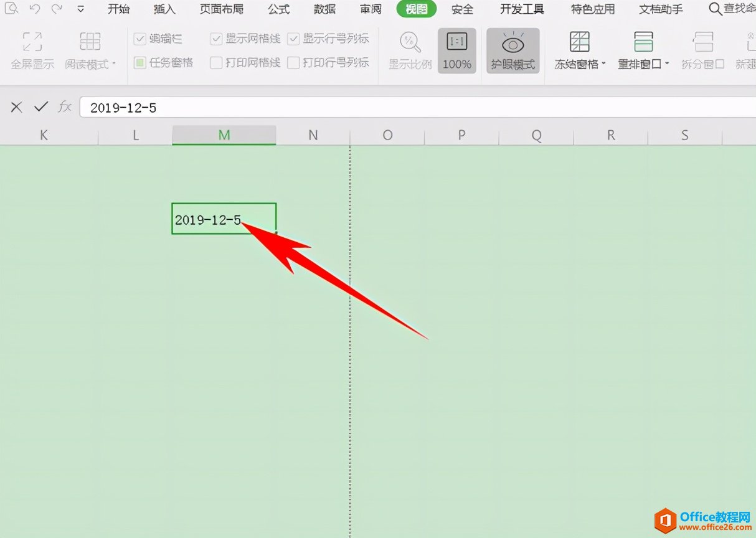The height and width of the screenshot is (538, 756).
Task: Click the 冻结窗格 freeze panes icon
Action: pos(580,42)
